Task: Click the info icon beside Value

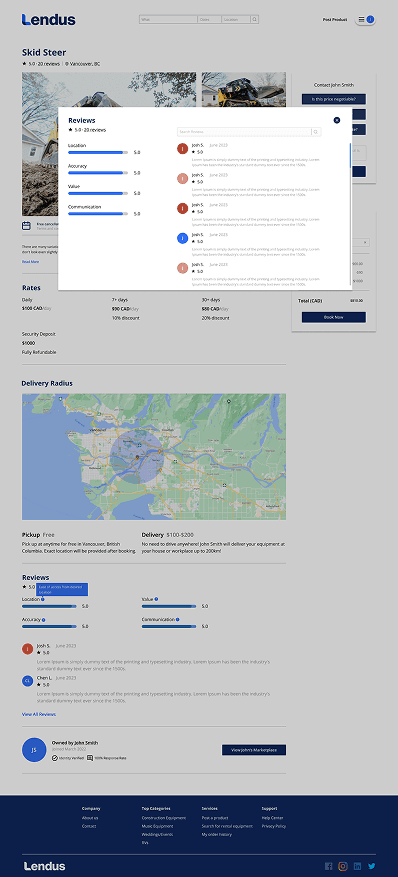Action: [x=156, y=599]
